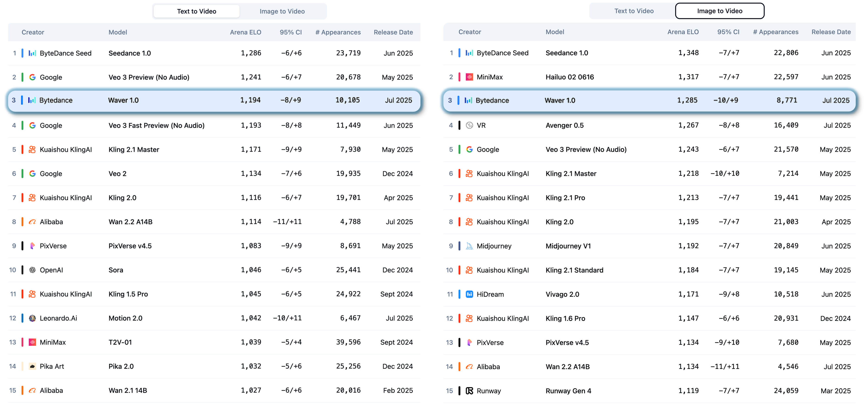This screenshot has height=406, width=868.
Task: Click the Midjourney sailboat icon
Action: pyautogui.click(x=469, y=246)
